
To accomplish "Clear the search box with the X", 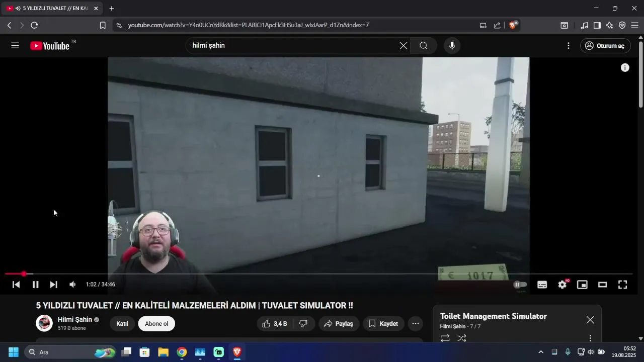I will coord(404,46).
